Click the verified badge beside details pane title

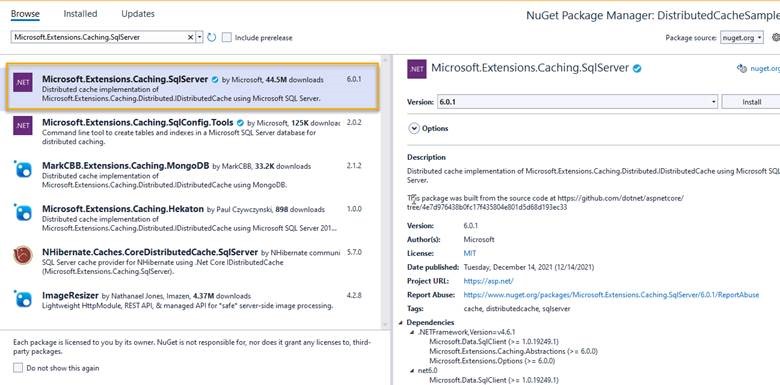point(637,69)
